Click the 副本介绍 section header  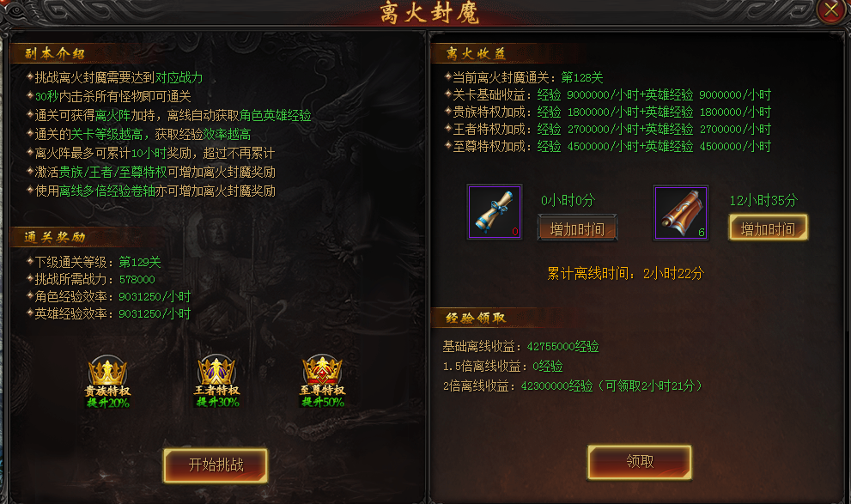(55, 53)
